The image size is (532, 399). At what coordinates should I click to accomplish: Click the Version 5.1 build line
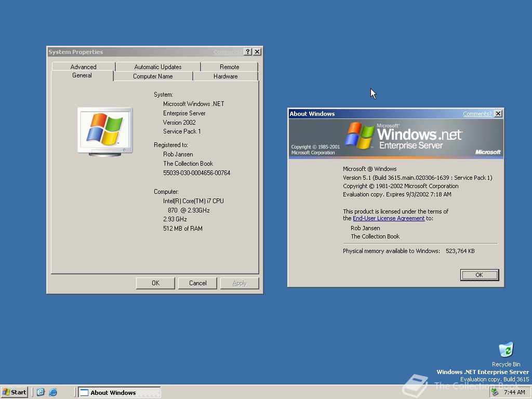pos(417,178)
